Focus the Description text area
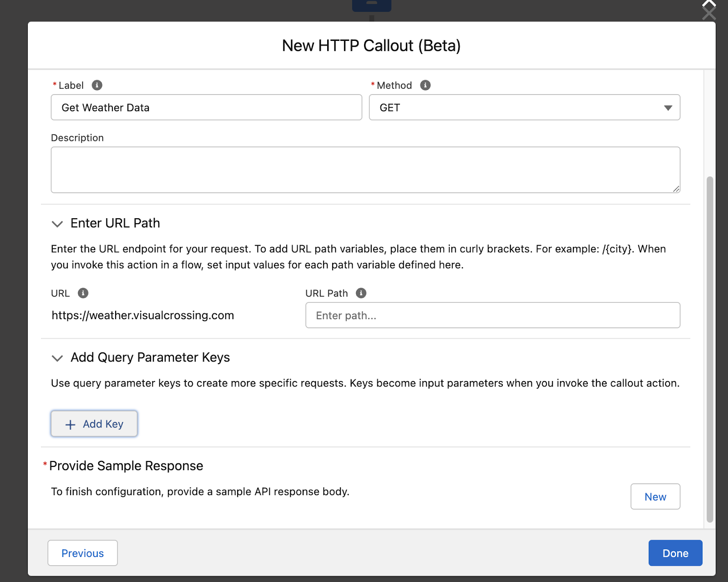Screen dimensions: 728x582 (365, 170)
